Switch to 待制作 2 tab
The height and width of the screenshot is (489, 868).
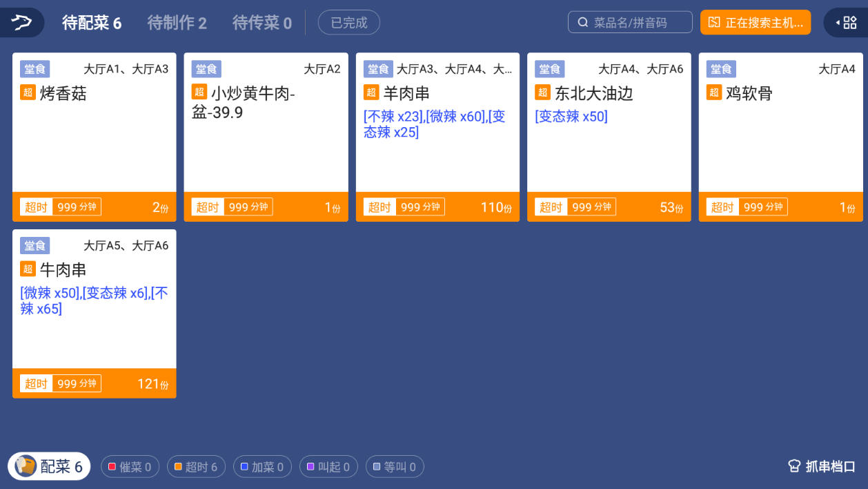click(177, 23)
